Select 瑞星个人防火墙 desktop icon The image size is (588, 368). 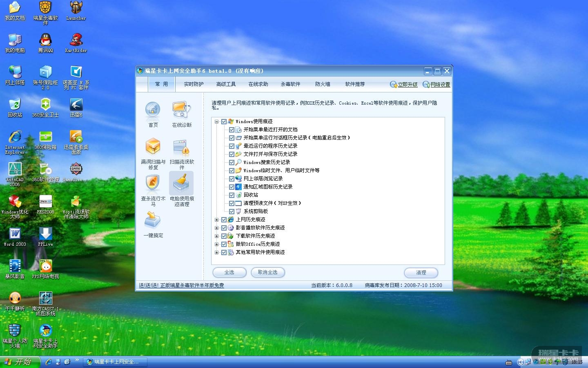(x=15, y=336)
